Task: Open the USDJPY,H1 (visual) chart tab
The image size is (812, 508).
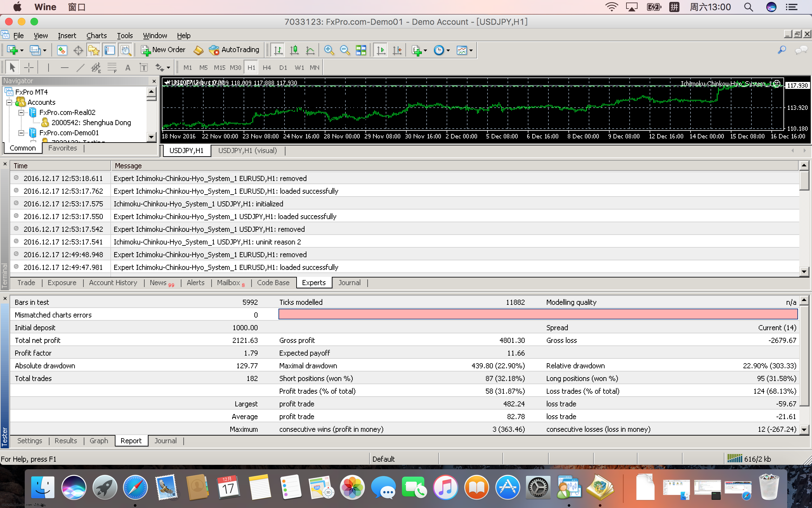Action: click(248, 150)
